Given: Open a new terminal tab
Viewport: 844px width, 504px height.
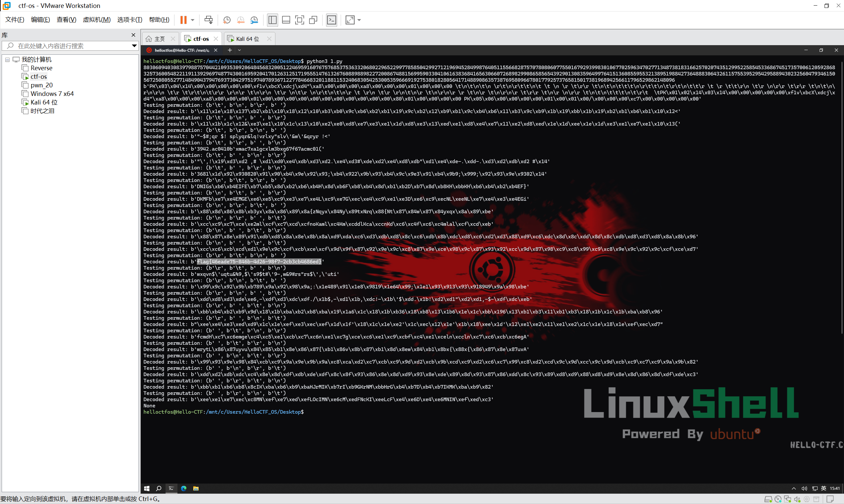Looking at the screenshot, I should coord(230,50).
